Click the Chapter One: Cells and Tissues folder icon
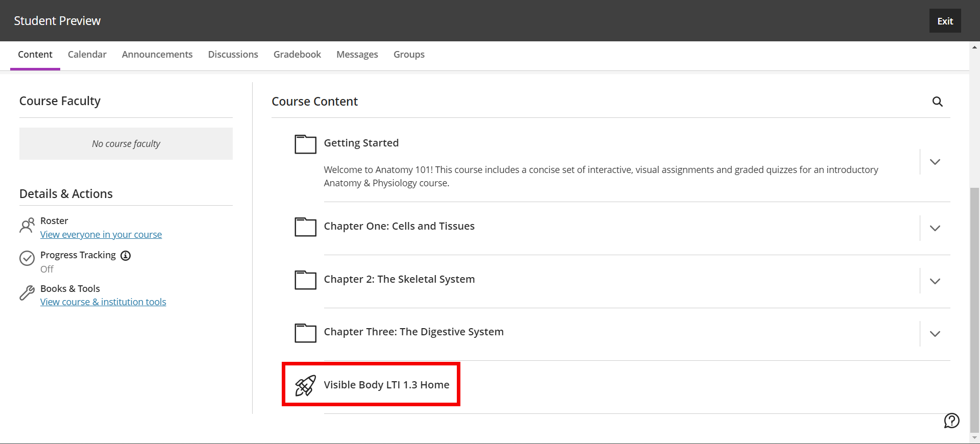 tap(305, 228)
